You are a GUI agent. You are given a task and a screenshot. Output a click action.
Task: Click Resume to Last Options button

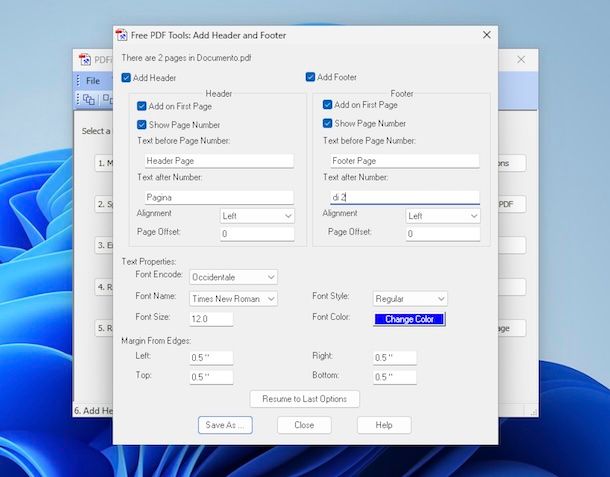pos(305,399)
